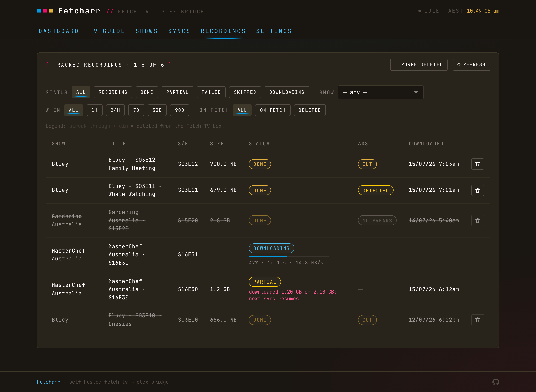536x392 pixels.
Task: Limit recordings to last 30D
Action: (x=157, y=110)
